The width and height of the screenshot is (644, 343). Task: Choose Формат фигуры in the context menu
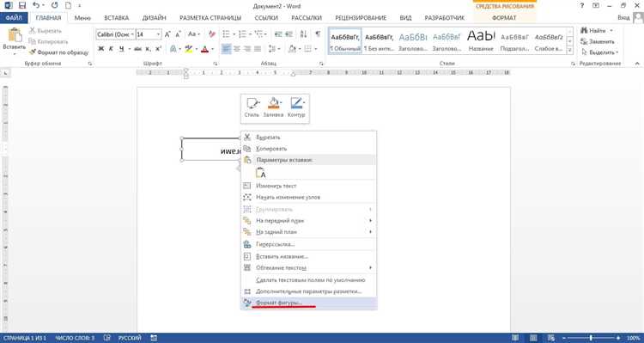point(309,303)
